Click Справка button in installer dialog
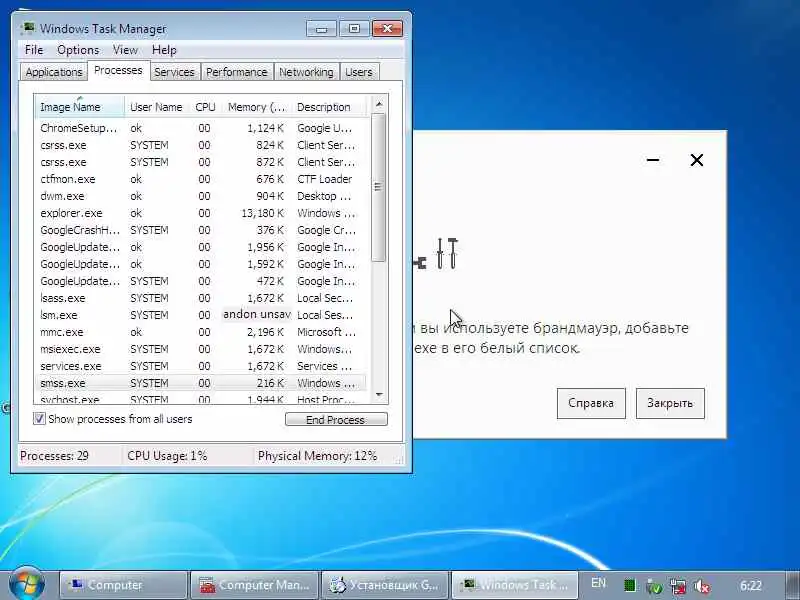This screenshot has width=800, height=600. pyautogui.click(x=591, y=403)
